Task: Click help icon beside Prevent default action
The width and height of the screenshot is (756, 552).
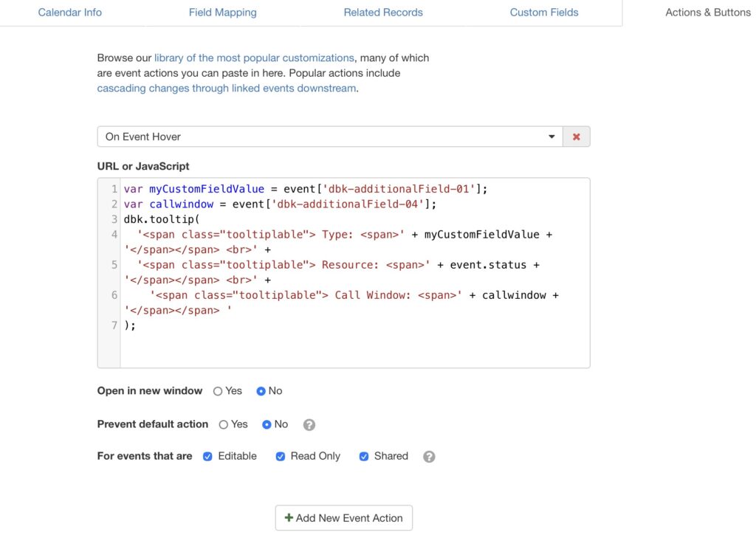Action: click(x=309, y=425)
